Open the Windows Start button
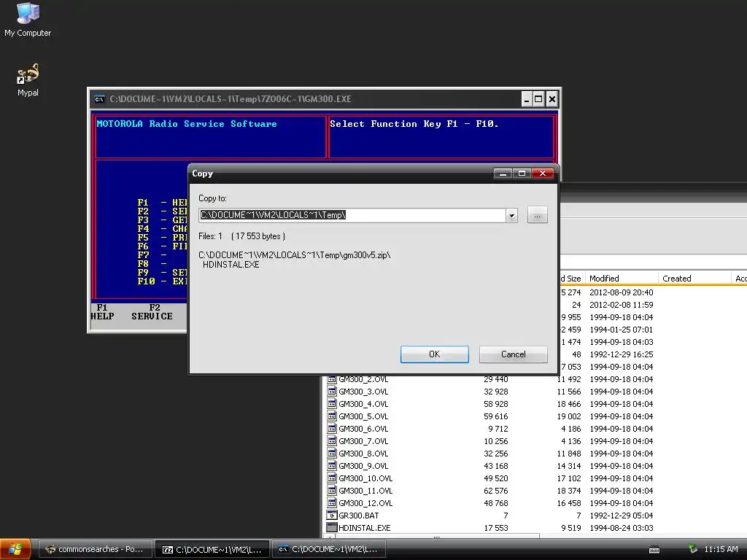The height and width of the screenshot is (560, 747). 15,549
